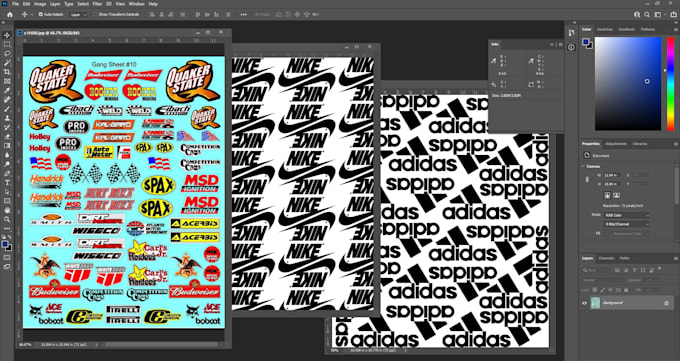Screen dimensions: 680x361
Task: Select the Rectangle shape tool
Action: click(7, 201)
